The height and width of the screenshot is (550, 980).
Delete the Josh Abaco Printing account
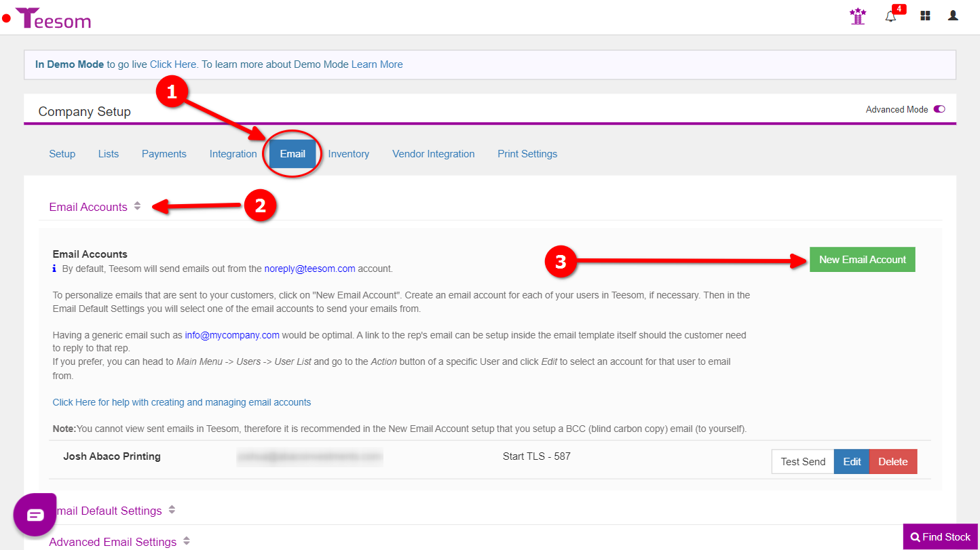pos(893,462)
